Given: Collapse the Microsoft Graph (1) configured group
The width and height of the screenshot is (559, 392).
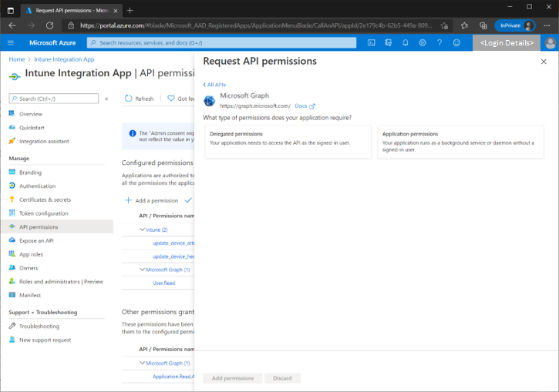Looking at the screenshot, I should tap(142, 270).
